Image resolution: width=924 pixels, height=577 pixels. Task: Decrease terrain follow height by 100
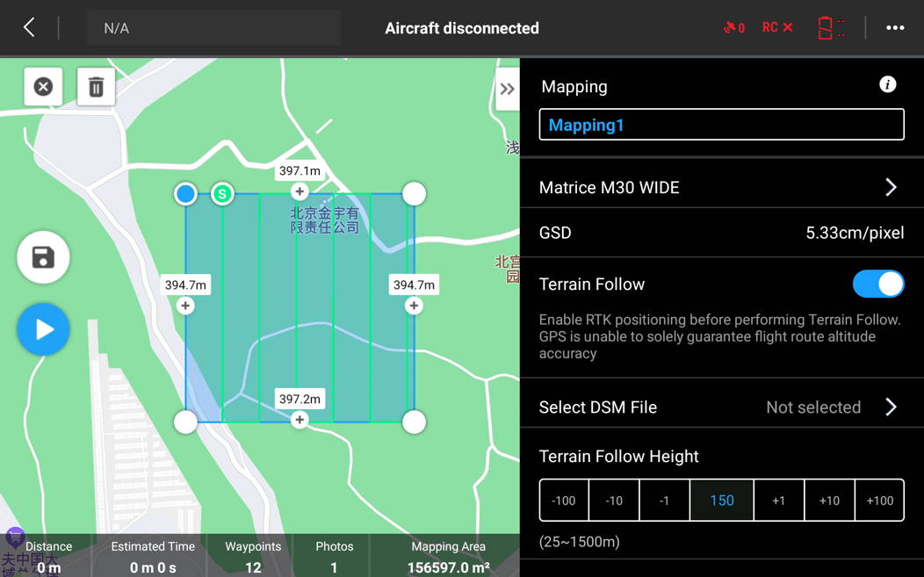pos(564,501)
